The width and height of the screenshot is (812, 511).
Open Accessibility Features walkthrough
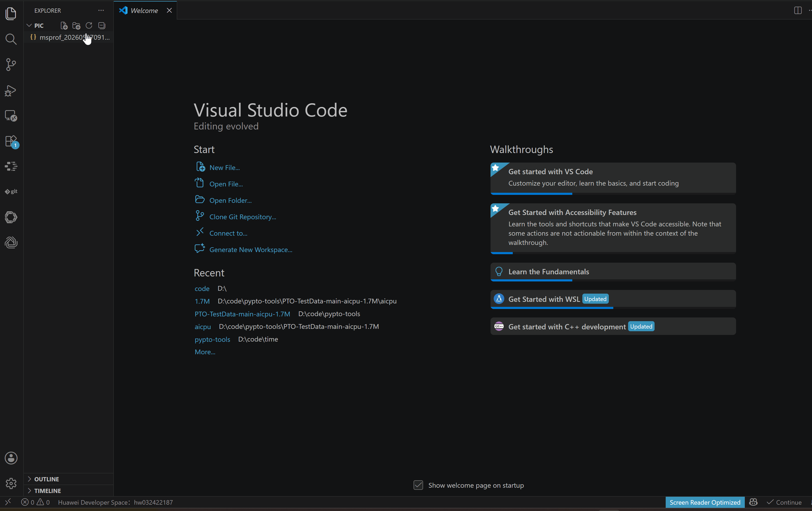pyautogui.click(x=613, y=228)
